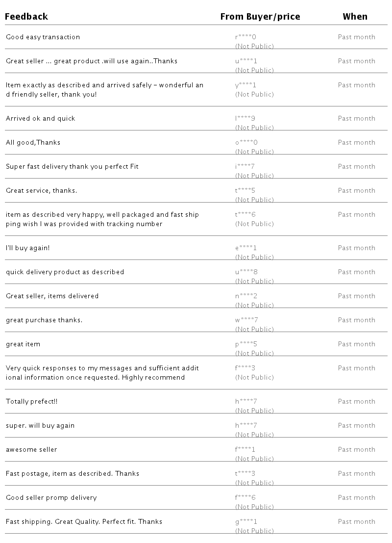Select buyer r****0
The height and width of the screenshot is (543, 392).
tap(245, 37)
